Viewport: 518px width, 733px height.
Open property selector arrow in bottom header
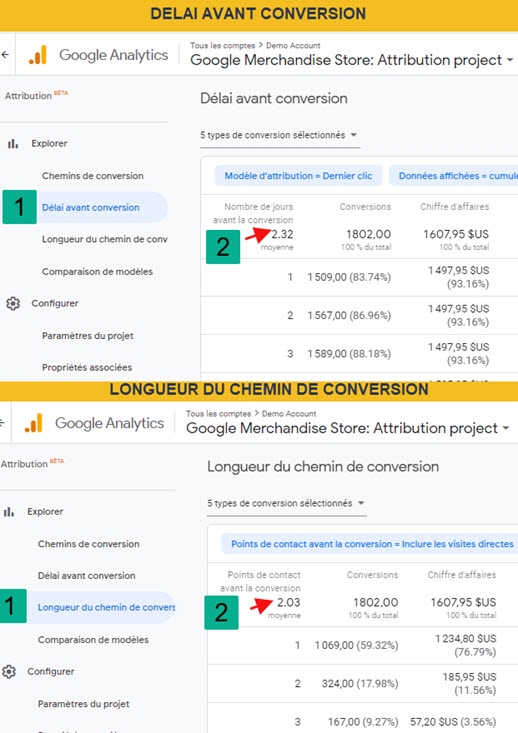click(x=505, y=428)
